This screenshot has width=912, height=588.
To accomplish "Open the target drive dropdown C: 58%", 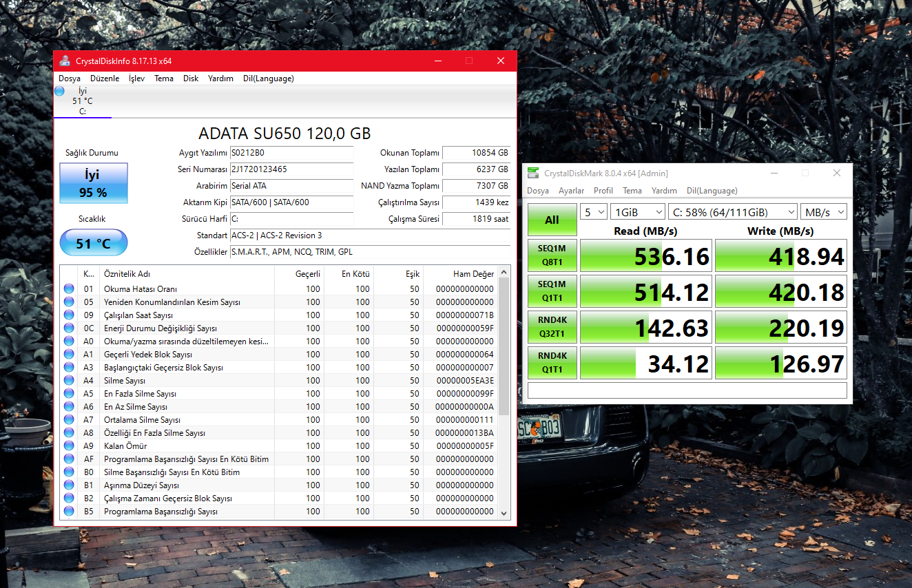I will 732,212.
